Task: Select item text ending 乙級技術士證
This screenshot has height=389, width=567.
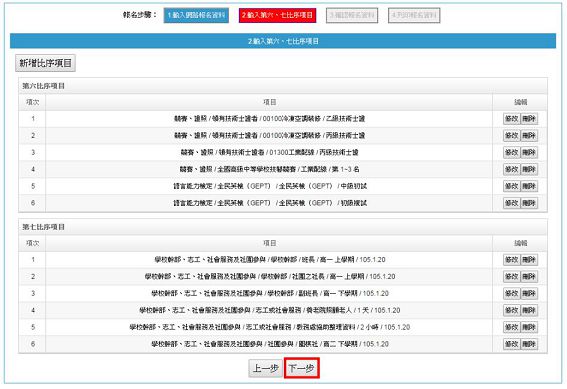Action: click(x=269, y=119)
